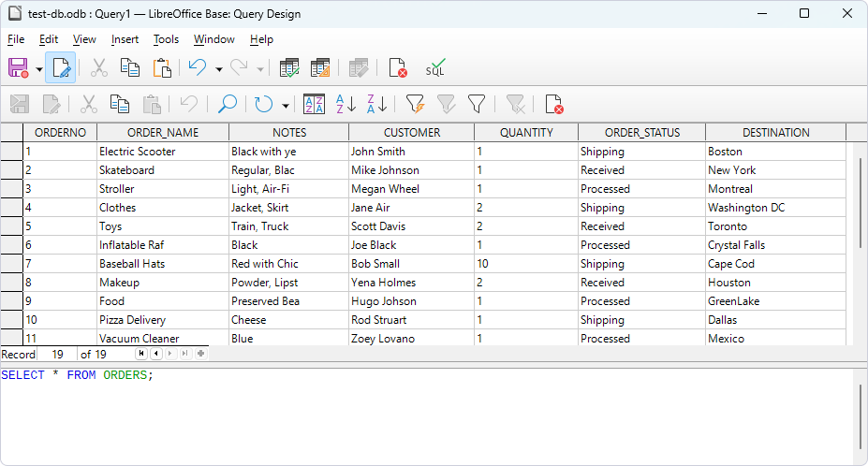Viewport: 868px width, 466px height.
Task: Click the quantity cell showing 10
Action: [x=526, y=264]
